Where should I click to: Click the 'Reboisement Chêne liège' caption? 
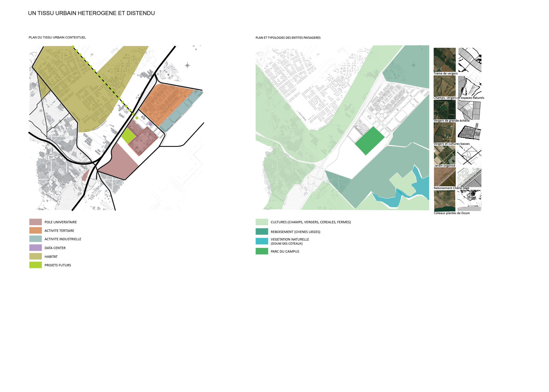[x=451, y=188]
